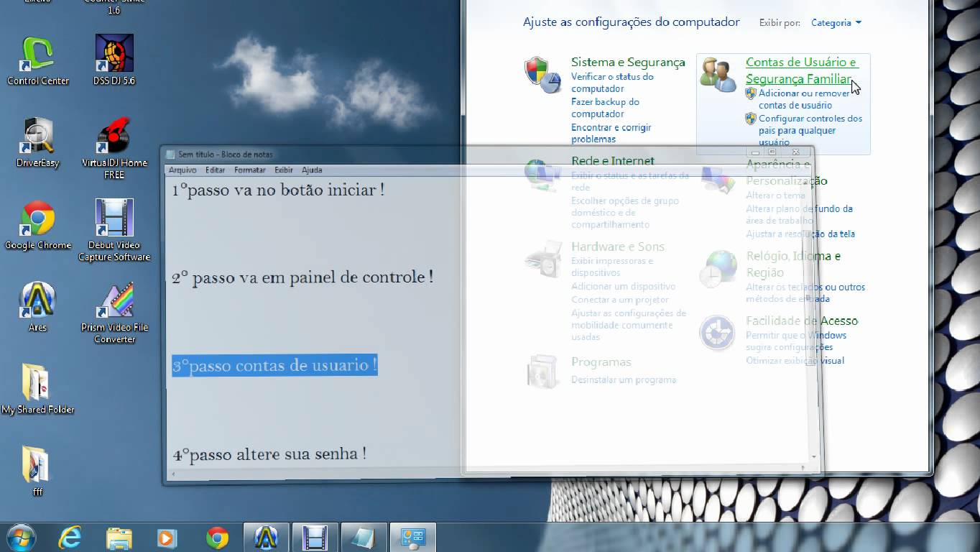Open Facilidade de Acesso category
The width and height of the screenshot is (980, 552).
coord(802,321)
